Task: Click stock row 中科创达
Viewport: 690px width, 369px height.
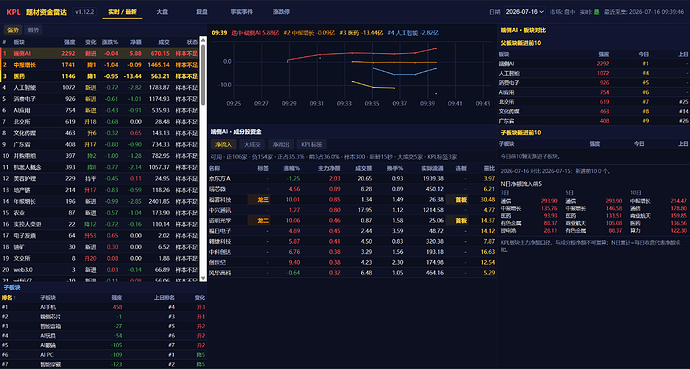Action: [353, 252]
